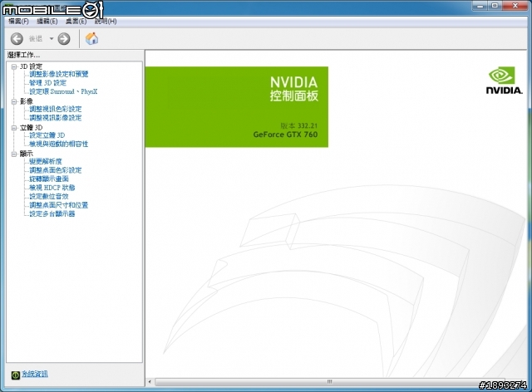Click the GeForce GTX 760 text on banner
This screenshot has height=392, width=532.
(285, 135)
